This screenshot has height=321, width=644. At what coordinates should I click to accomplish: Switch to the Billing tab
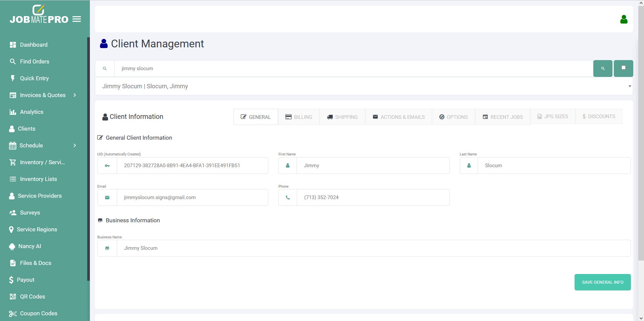[x=299, y=117]
